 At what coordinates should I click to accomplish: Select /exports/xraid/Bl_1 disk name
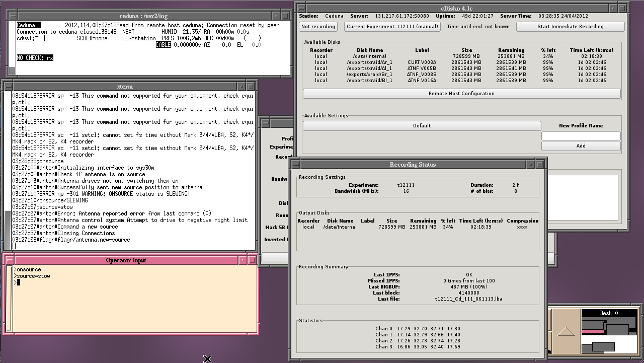[369, 81]
